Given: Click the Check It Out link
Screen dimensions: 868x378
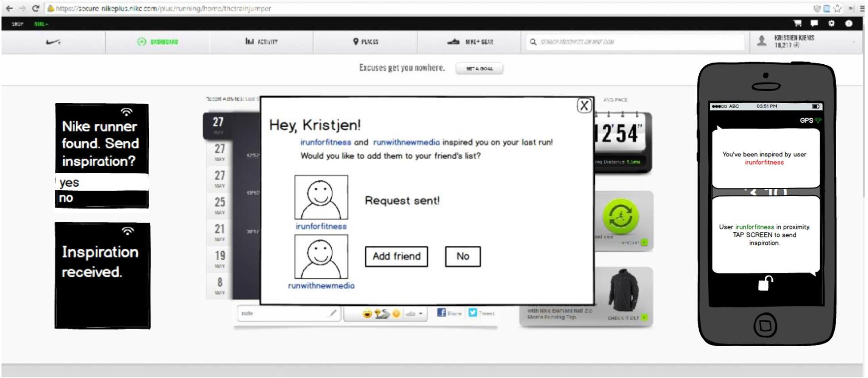Looking at the screenshot, I should 627,318.
